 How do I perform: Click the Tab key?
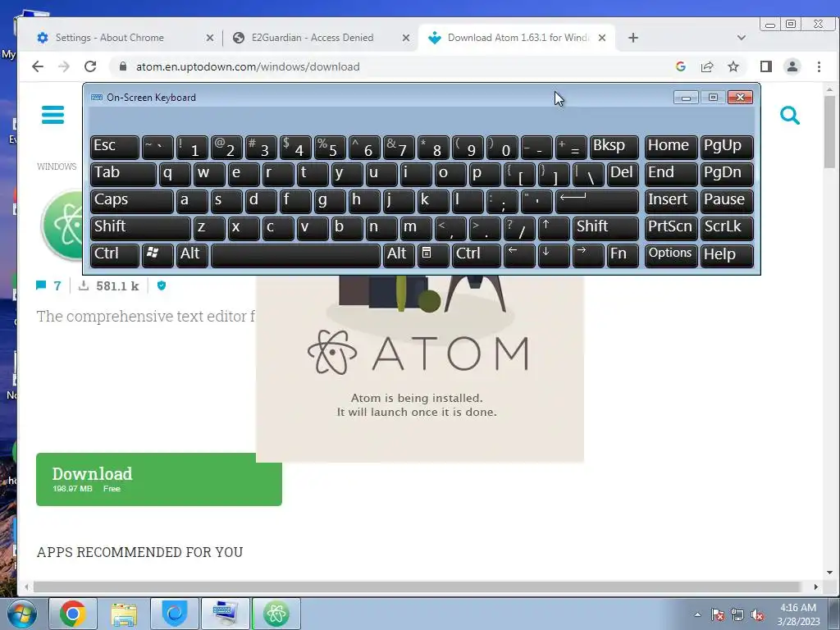(x=123, y=175)
